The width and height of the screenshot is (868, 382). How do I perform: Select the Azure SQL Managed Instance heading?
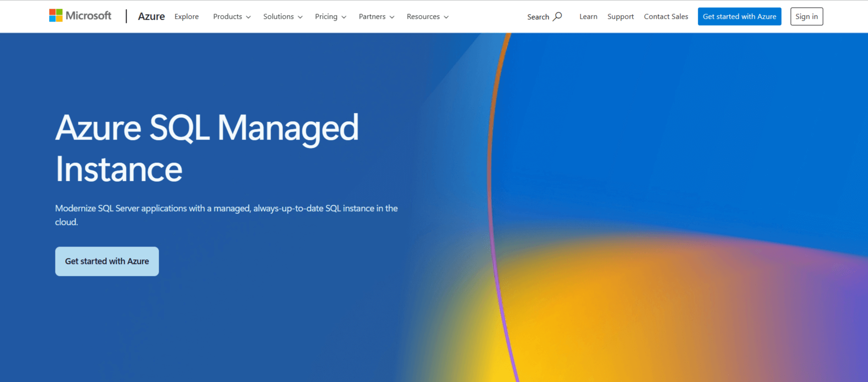(x=207, y=148)
